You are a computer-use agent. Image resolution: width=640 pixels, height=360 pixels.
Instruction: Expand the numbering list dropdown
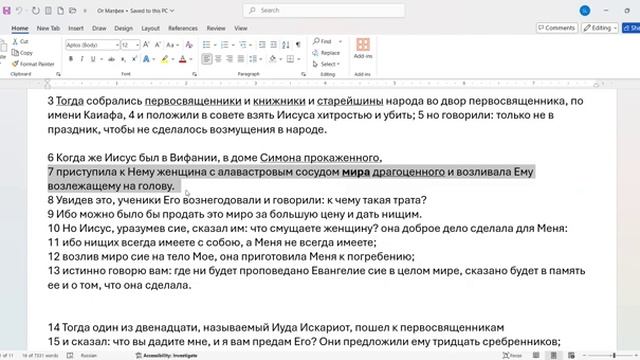[233, 44]
